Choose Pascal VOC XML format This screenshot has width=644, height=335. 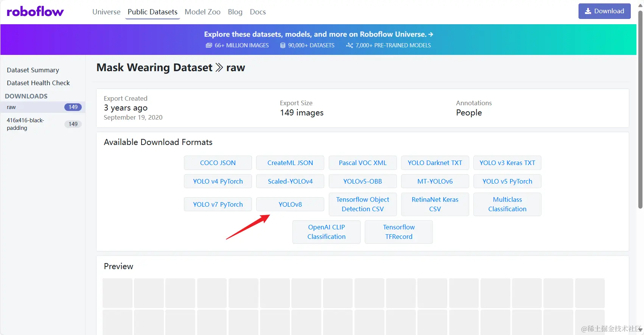(363, 163)
